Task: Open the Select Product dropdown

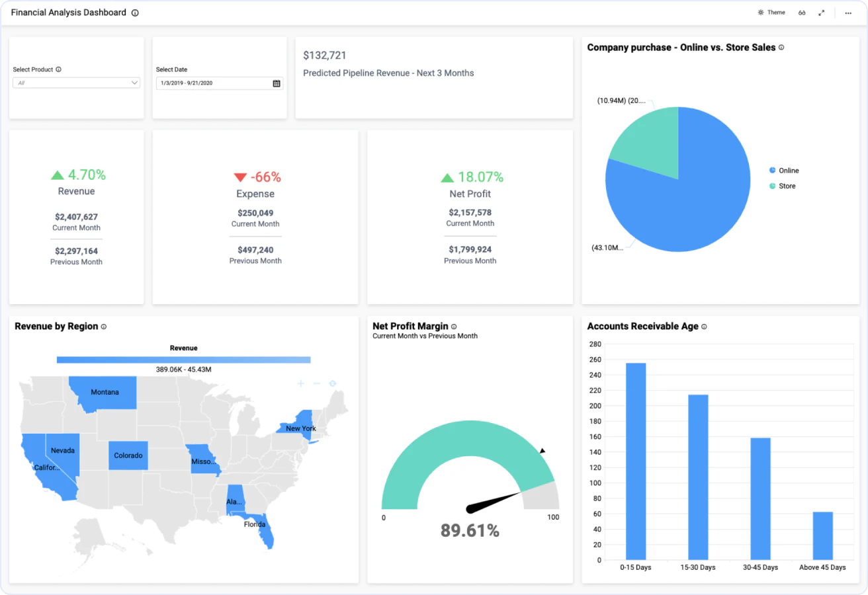Action: 77,83
